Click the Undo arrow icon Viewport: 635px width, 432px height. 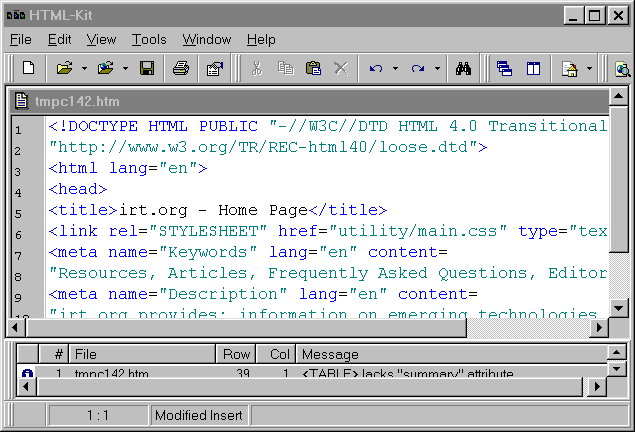click(376, 69)
